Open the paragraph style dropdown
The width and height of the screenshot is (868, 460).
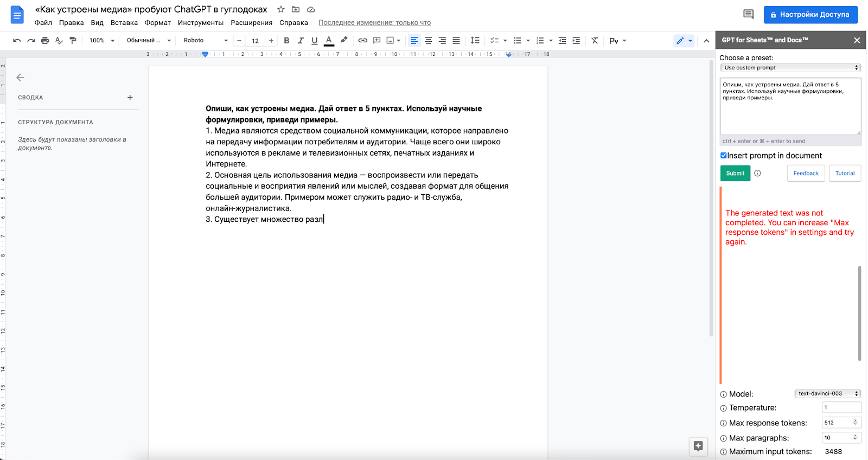(x=149, y=41)
